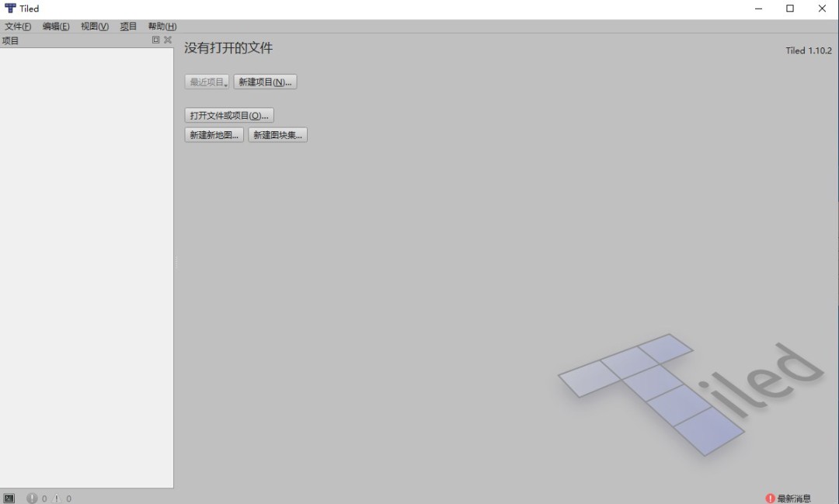Click the warning triangle icon in the status bar
This screenshot has width=839, height=504.
point(56,498)
